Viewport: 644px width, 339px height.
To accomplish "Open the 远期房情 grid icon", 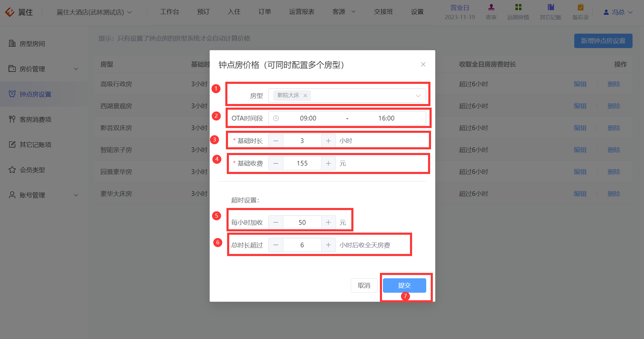I will pyautogui.click(x=518, y=7).
